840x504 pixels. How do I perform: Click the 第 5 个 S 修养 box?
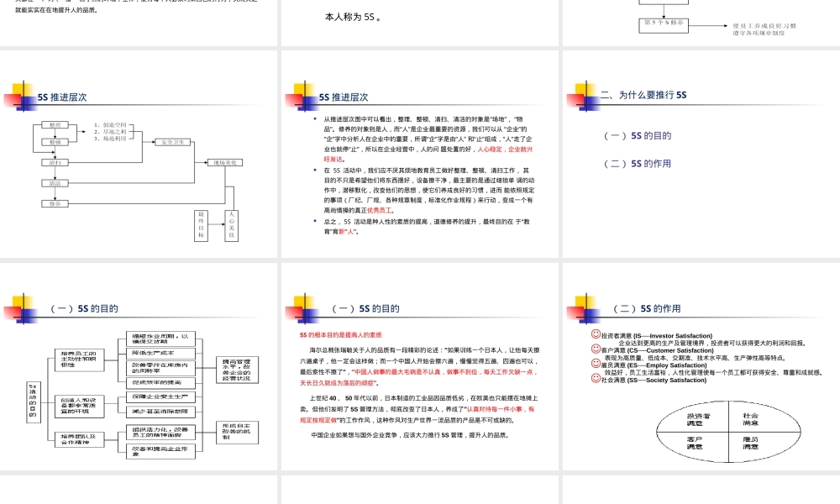tap(664, 25)
